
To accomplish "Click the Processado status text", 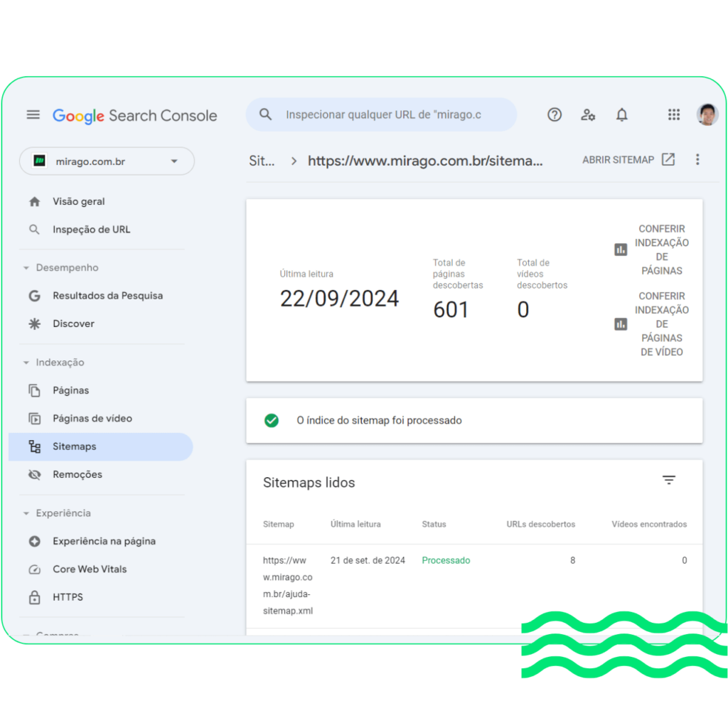I will tap(446, 560).
